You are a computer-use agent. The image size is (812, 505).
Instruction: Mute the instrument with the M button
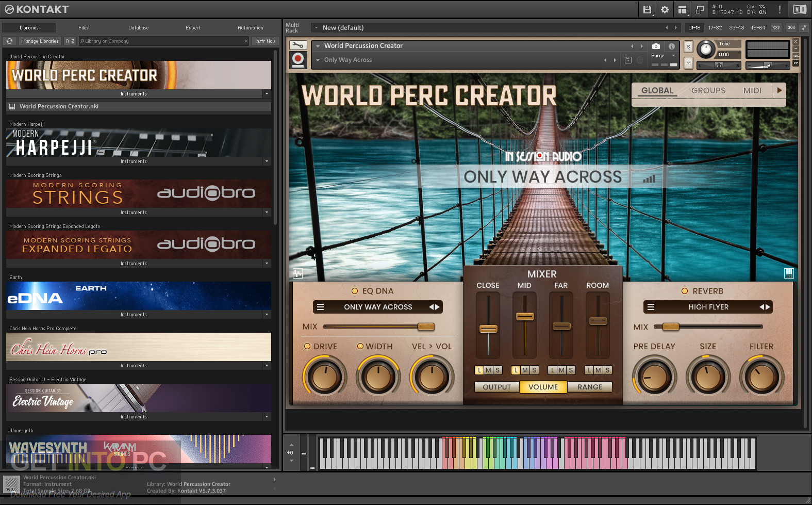click(688, 62)
